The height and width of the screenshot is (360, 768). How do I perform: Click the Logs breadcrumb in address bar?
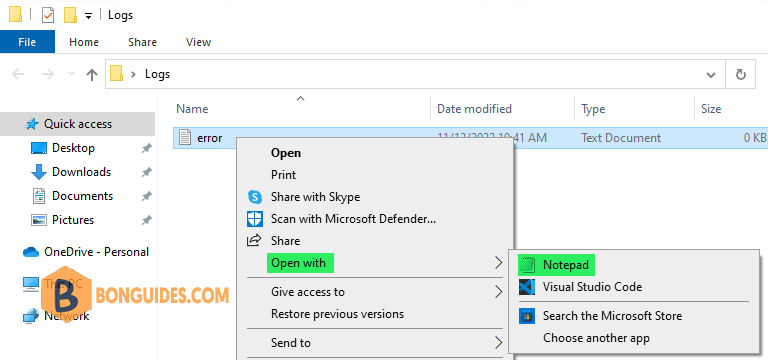coord(157,74)
